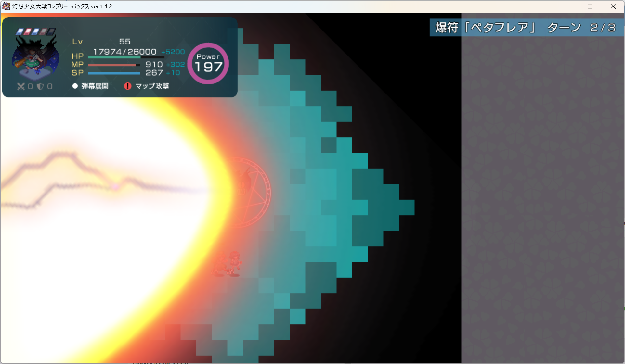Image resolution: width=625 pixels, height=364 pixels.
Task: Click the red exclamation map attack icon
Action: click(x=127, y=86)
